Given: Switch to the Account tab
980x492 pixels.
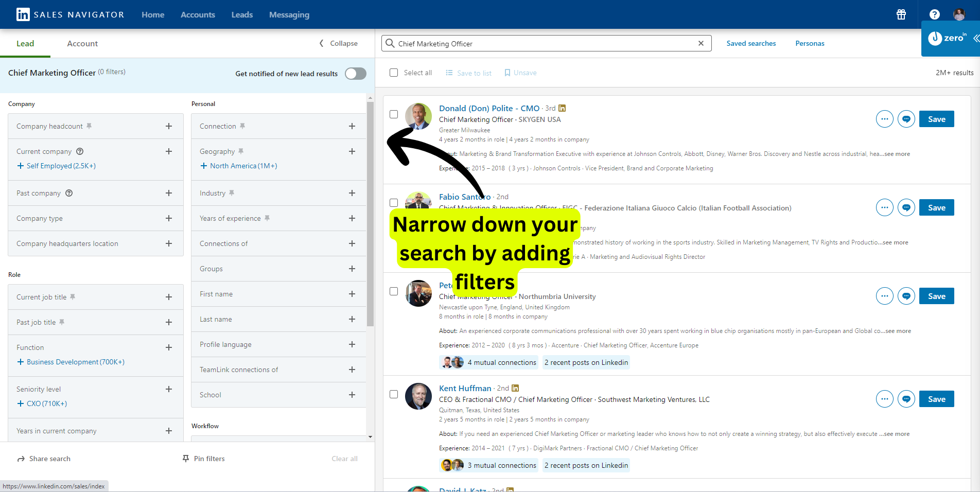Looking at the screenshot, I should 82,43.
